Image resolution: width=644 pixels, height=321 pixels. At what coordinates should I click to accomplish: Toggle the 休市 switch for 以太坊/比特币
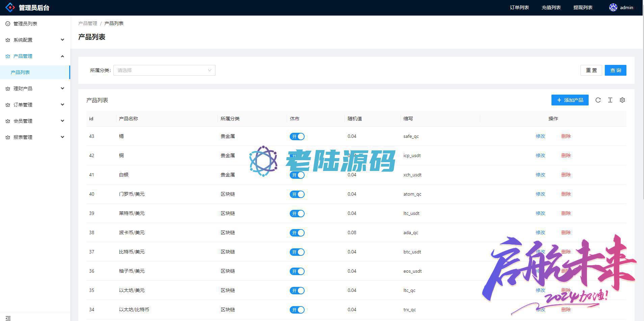pos(297,310)
